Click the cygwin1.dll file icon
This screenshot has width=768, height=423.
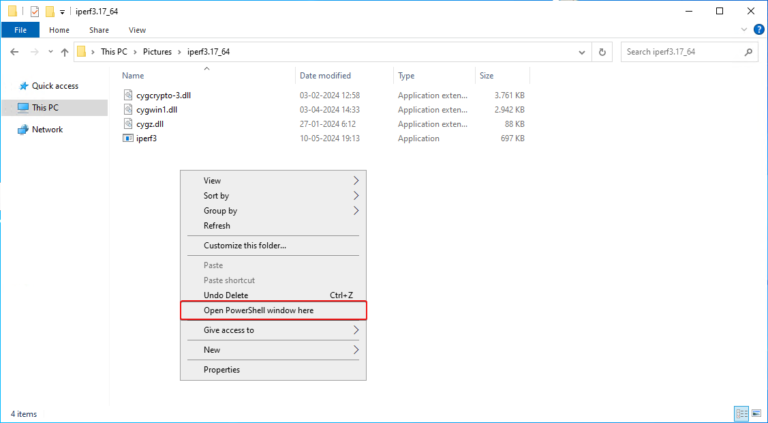tap(128, 110)
